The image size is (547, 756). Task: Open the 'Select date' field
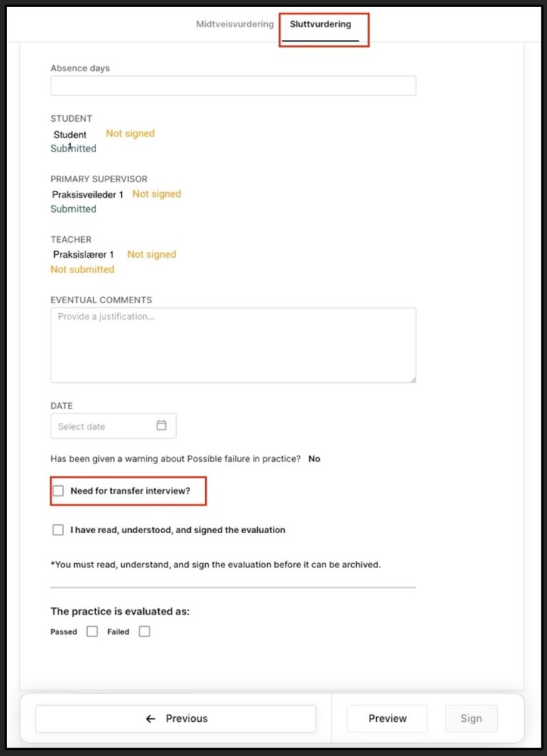pos(103,426)
